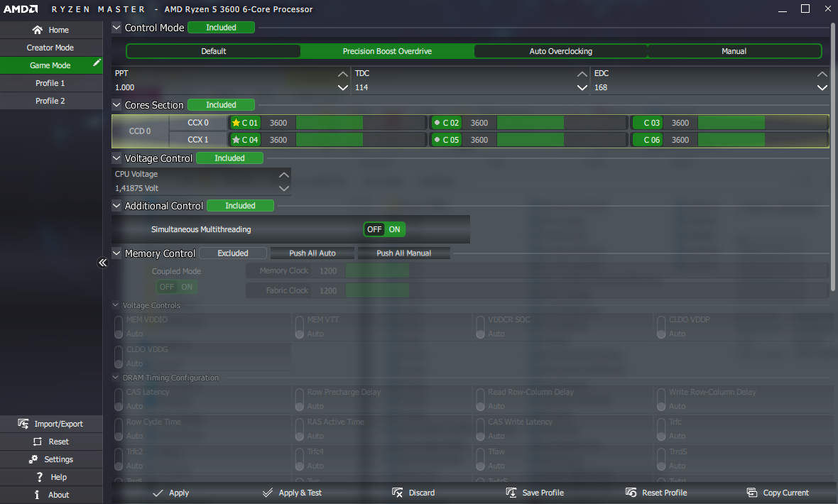Click the Import/Export icon
The image size is (838, 504).
click(23, 424)
